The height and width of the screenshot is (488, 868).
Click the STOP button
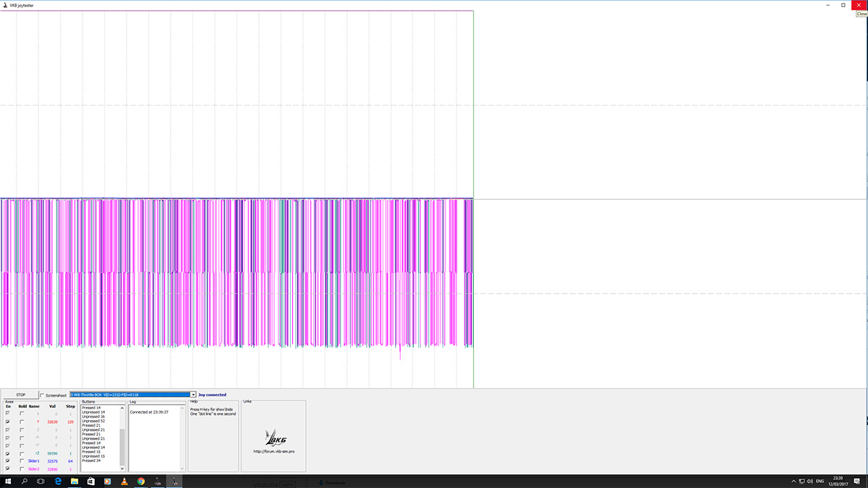click(x=20, y=395)
